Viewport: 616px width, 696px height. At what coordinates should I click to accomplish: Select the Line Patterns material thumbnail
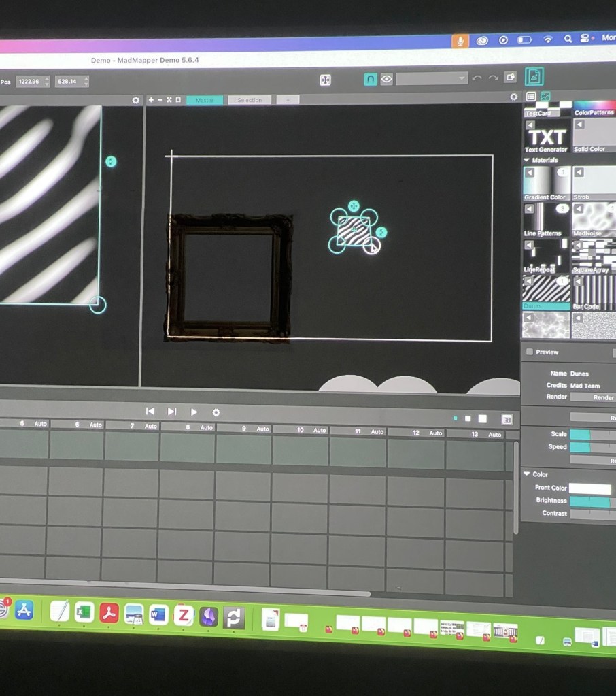coord(546,218)
